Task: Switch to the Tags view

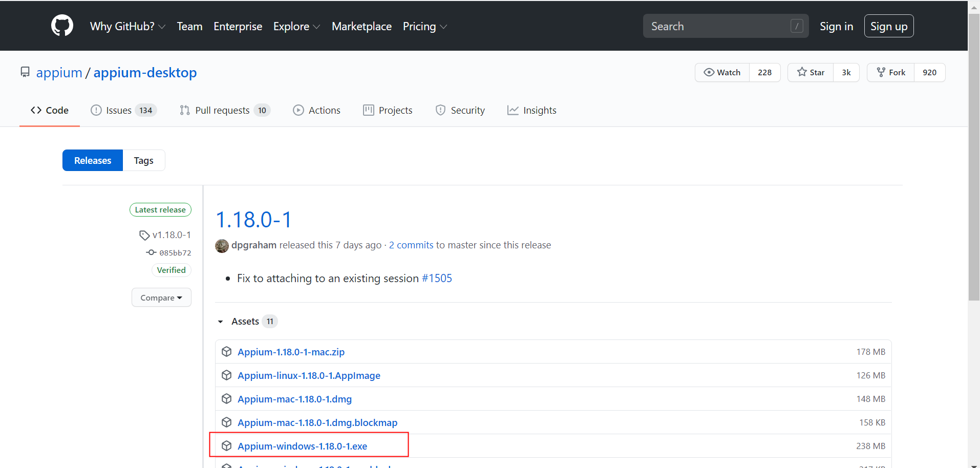Action: [143, 160]
